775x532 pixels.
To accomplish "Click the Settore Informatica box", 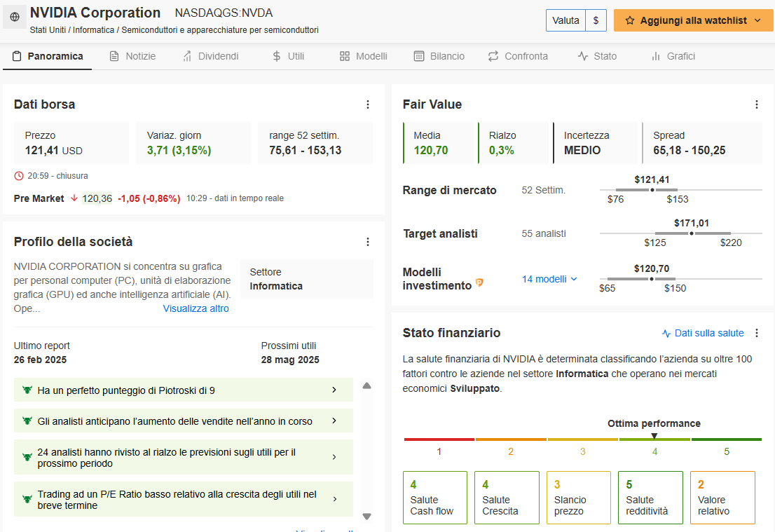I will point(307,279).
